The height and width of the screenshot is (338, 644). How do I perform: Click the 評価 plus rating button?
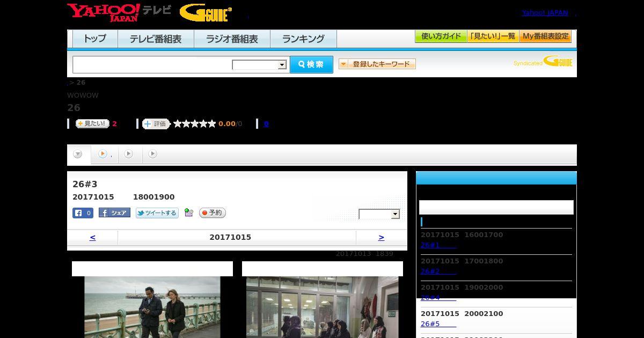point(156,123)
